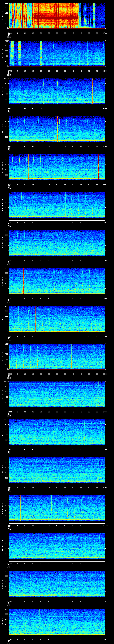Click the 10:01:00 start time label
114x644 pixels.
point(9,601)
